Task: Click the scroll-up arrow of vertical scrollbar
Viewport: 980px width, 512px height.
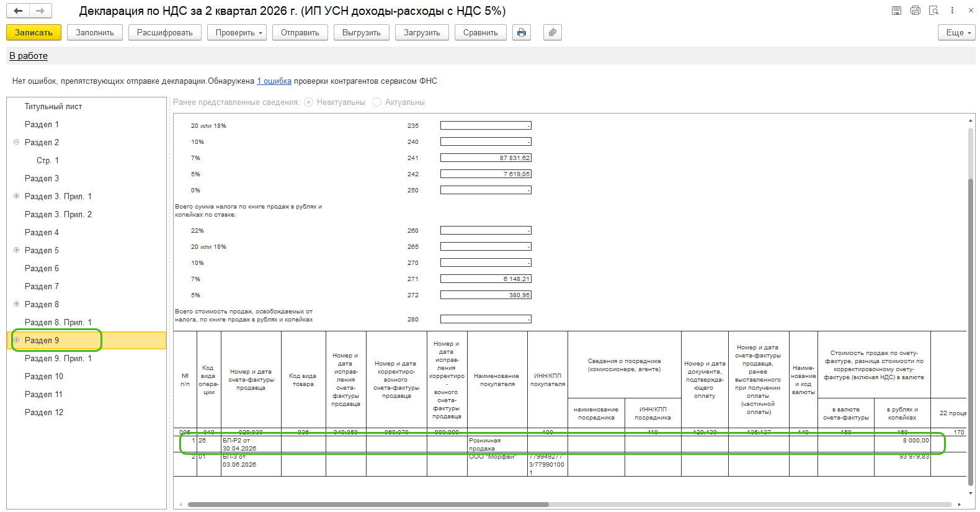Action: pos(971,120)
